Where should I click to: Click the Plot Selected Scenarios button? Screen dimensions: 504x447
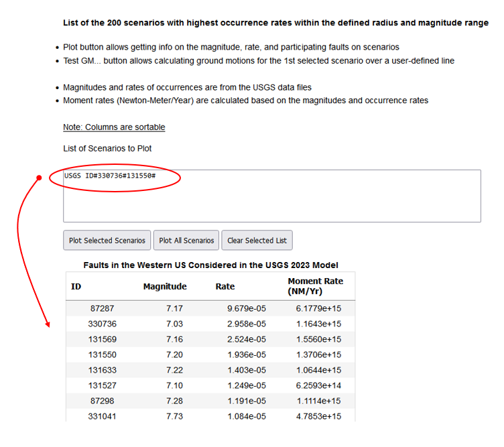[107, 241]
